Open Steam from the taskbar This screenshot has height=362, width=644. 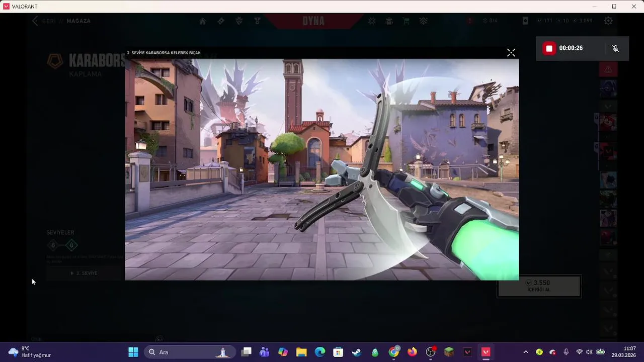(357, 352)
